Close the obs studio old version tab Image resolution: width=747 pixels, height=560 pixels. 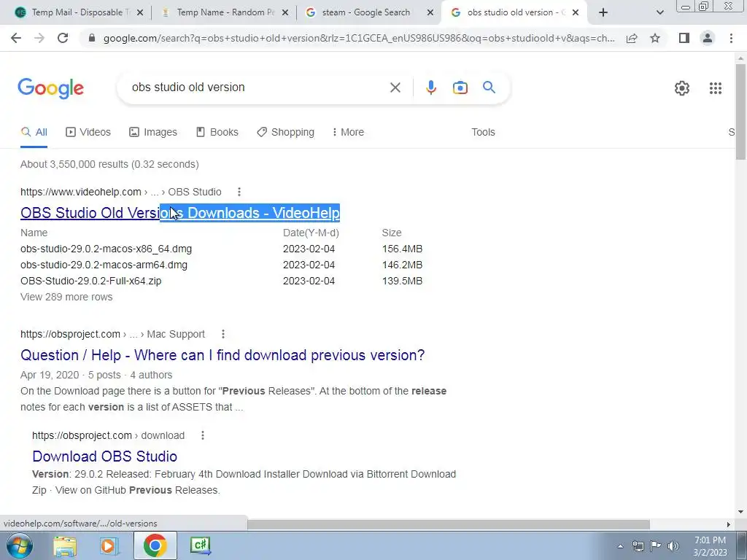coord(576,13)
